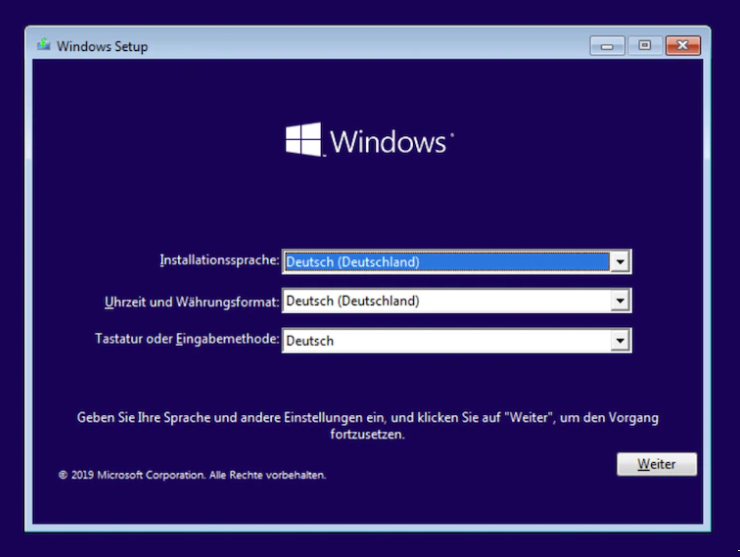The width and height of the screenshot is (740, 557).
Task: Click the Weiter button
Action: 656,464
